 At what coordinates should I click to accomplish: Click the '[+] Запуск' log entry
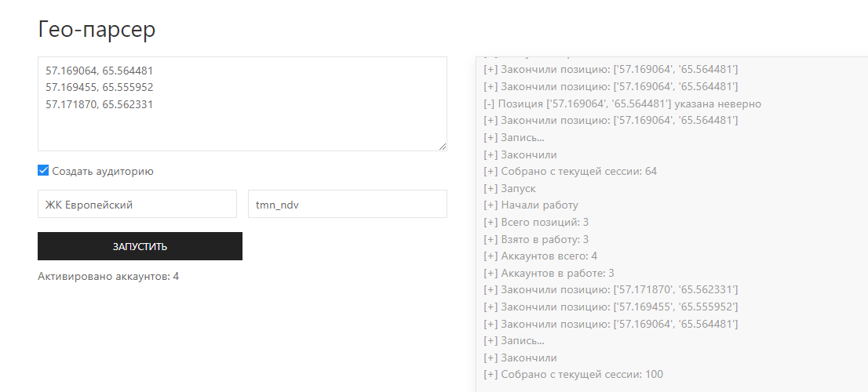coord(510,188)
